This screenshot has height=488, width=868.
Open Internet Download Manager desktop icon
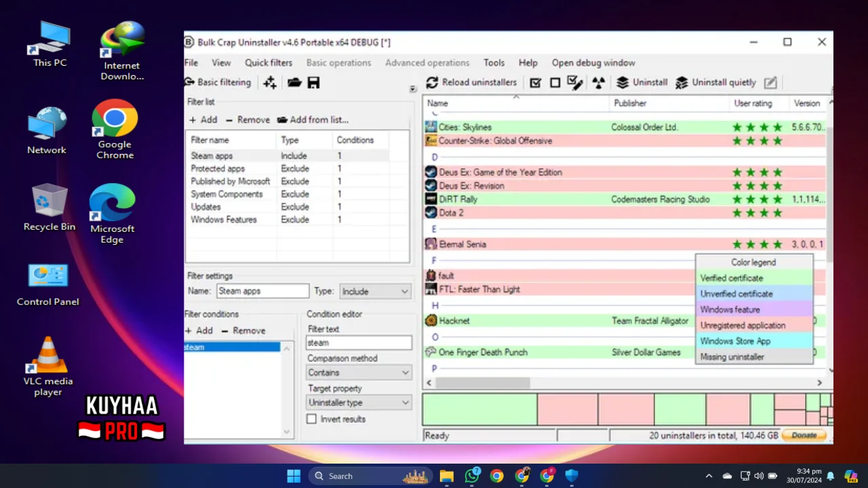click(x=122, y=51)
